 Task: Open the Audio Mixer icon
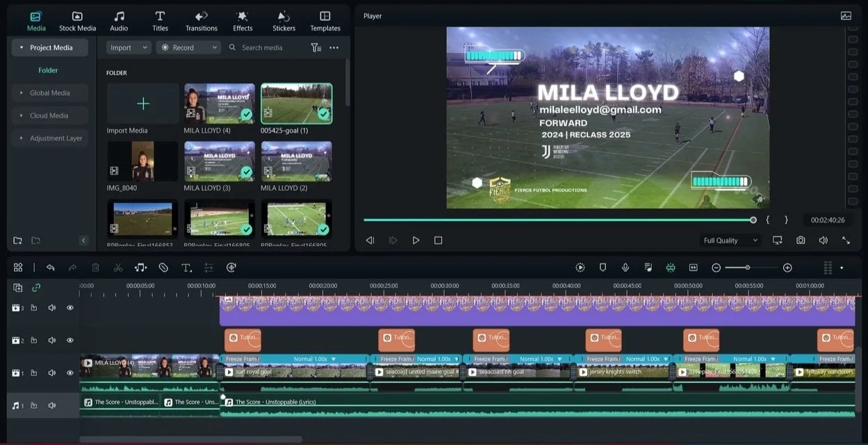pos(648,267)
